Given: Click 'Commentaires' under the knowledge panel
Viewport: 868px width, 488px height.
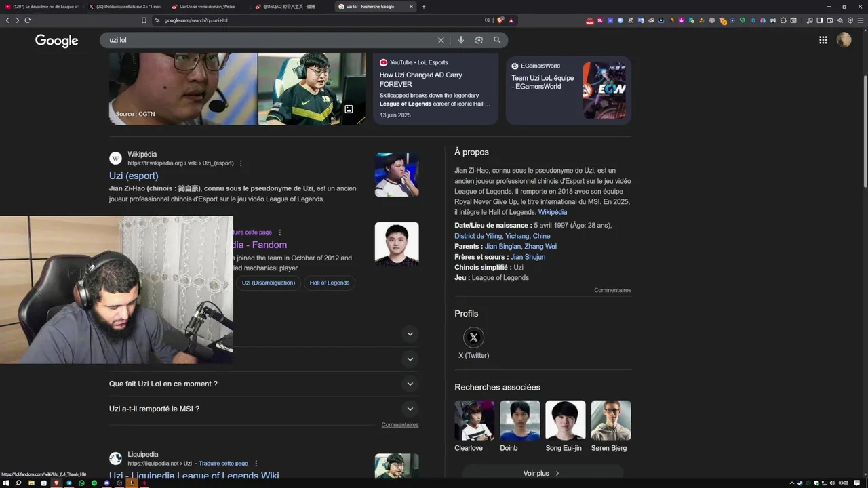Looking at the screenshot, I should click(x=612, y=290).
